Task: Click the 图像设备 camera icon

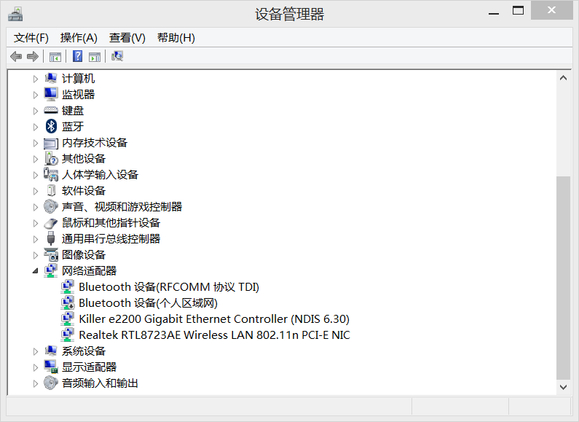Action: (51, 255)
